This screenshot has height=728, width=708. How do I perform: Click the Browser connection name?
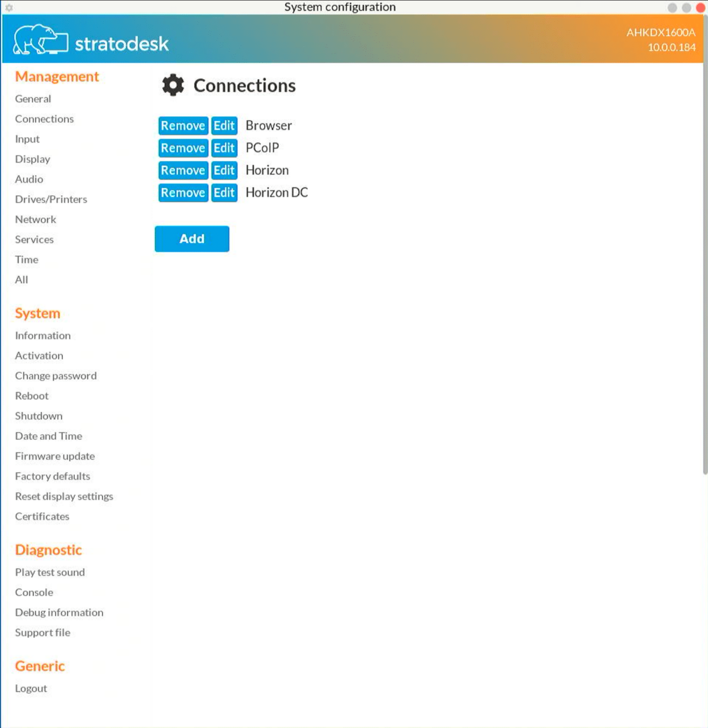point(269,126)
